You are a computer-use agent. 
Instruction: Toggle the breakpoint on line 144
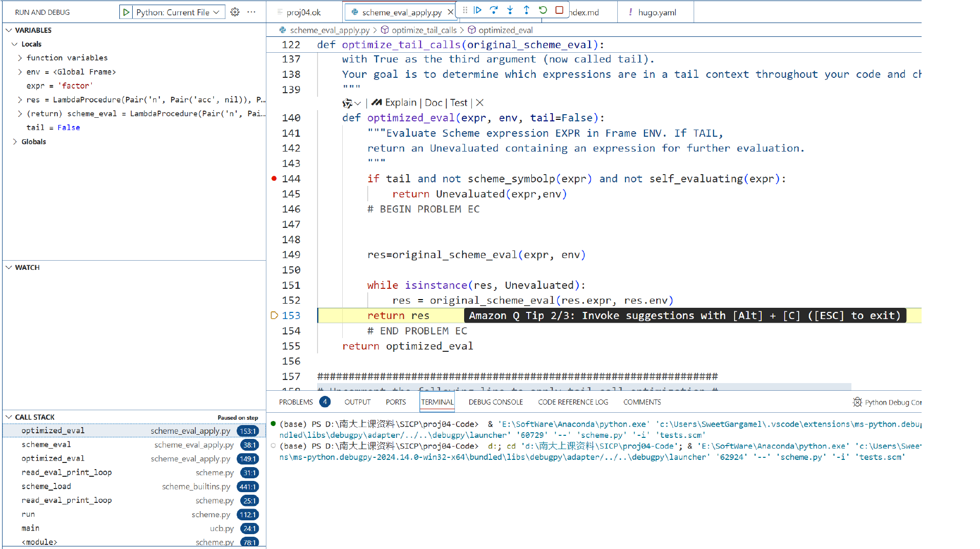coord(274,179)
